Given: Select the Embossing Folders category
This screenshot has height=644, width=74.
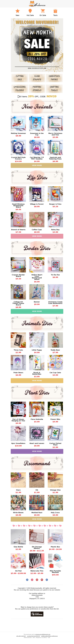Looking at the screenshot, I should [x=20, y=88].
